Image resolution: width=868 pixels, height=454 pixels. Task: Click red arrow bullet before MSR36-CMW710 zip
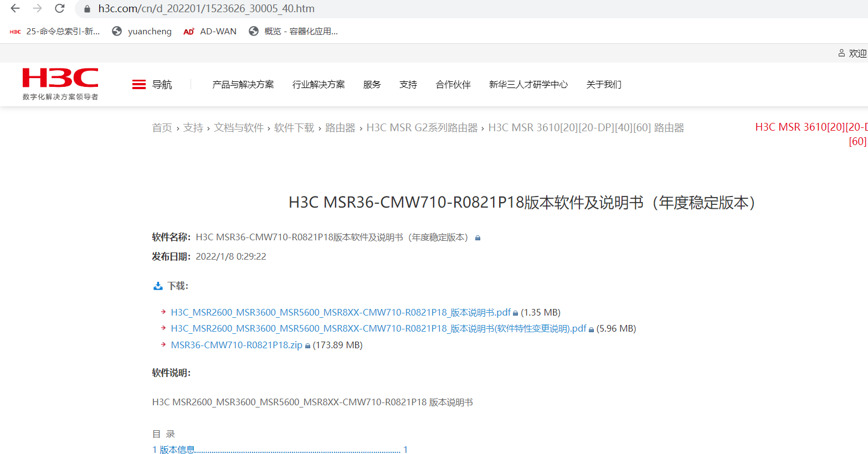(x=163, y=344)
